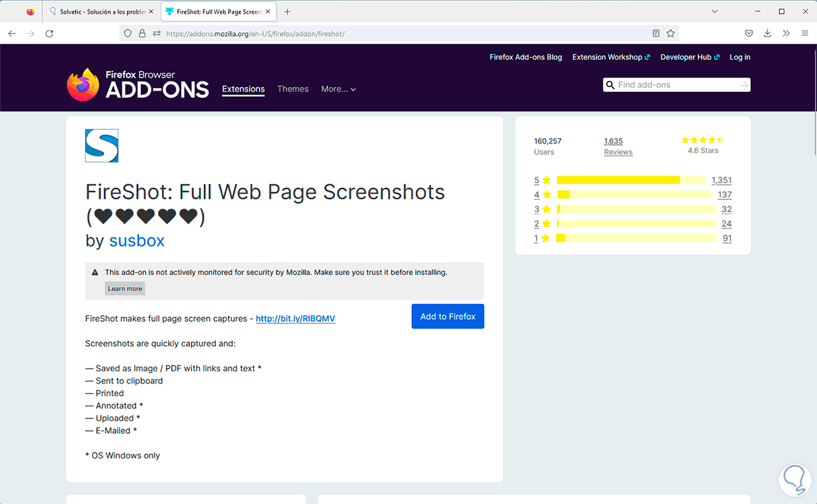The width and height of the screenshot is (817, 504).
Task: Click Add to Firefox
Action: pos(448,316)
